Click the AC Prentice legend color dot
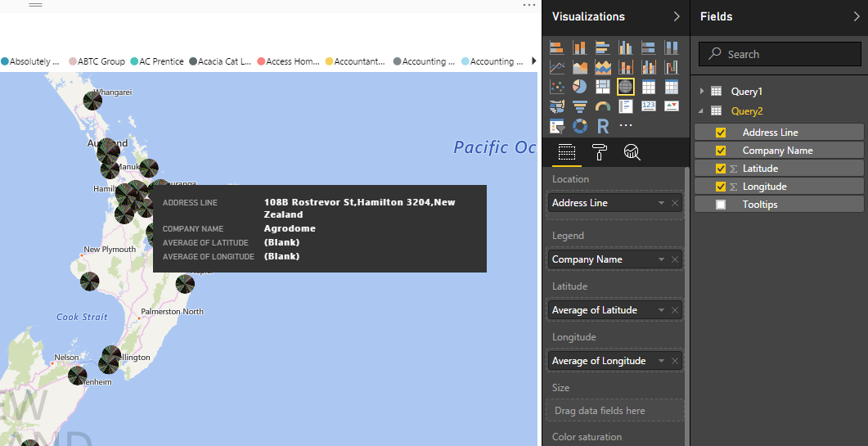Image resolution: width=868 pixels, height=446 pixels. coord(134,61)
